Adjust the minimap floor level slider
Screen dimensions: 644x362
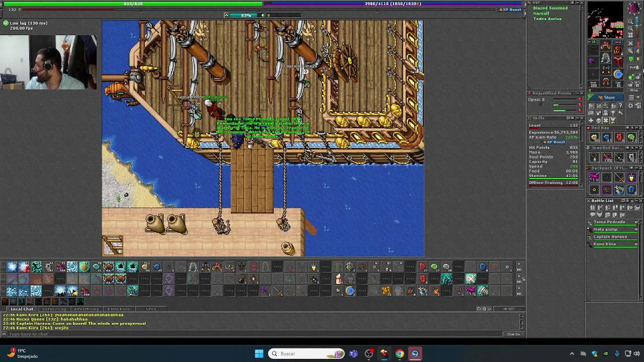pyautogui.click(x=637, y=26)
